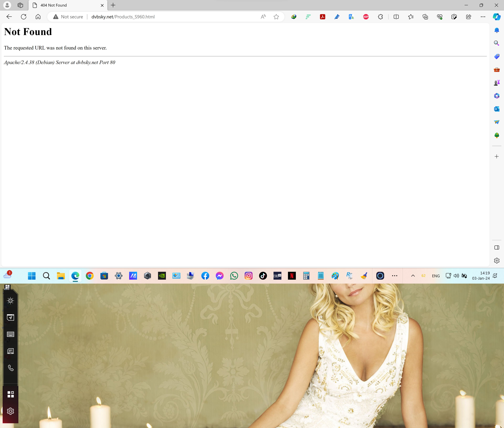The width and height of the screenshot is (504, 428).
Task: Toggle sidebar visibility panel button
Action: point(497,247)
